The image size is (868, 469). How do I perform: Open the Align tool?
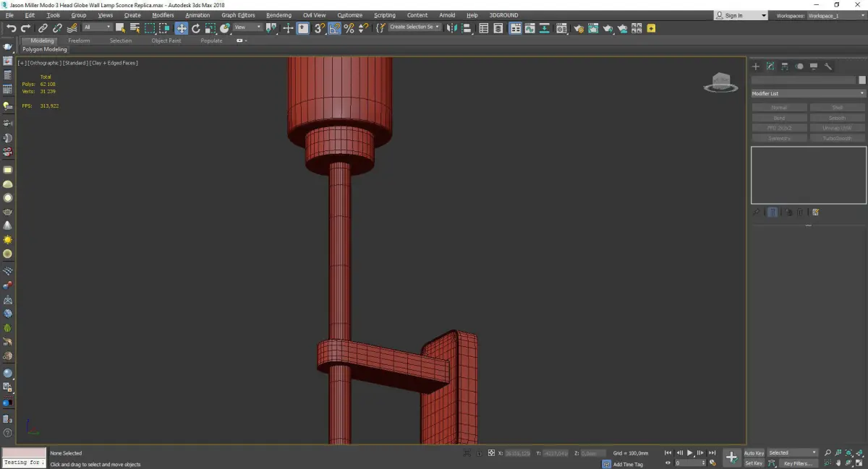(x=467, y=28)
